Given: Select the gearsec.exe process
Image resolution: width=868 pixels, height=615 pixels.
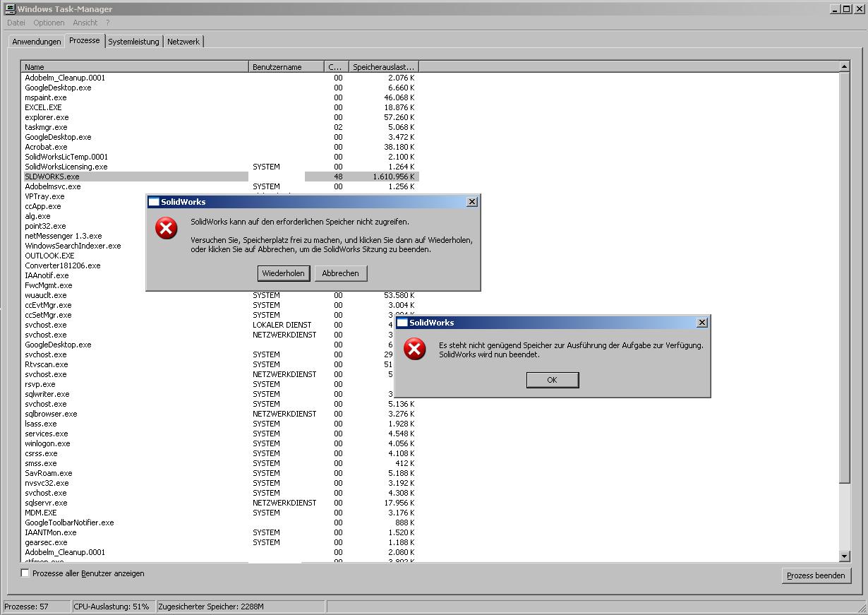Looking at the screenshot, I should click(x=46, y=542).
